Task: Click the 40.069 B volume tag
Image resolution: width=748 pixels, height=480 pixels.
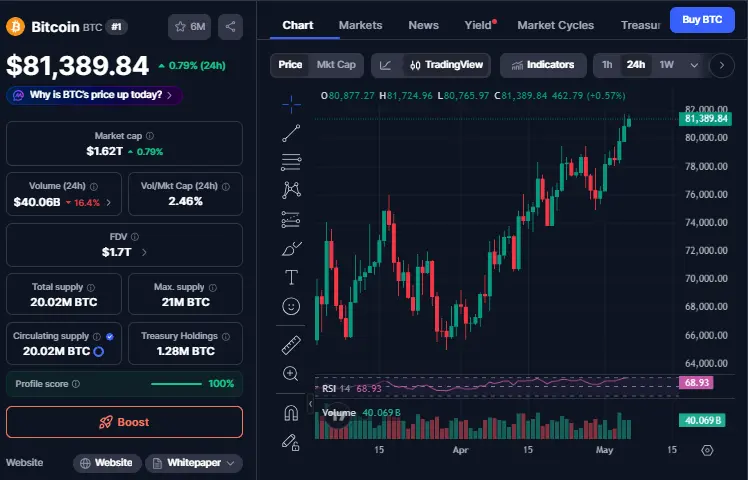Action: click(702, 420)
